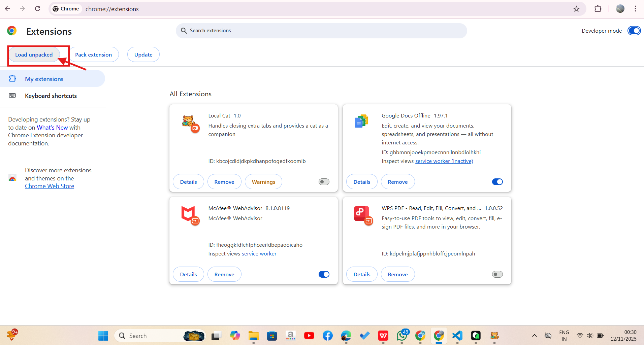Toggle Developer mode off
Screen dimensions: 644x345
(634, 31)
